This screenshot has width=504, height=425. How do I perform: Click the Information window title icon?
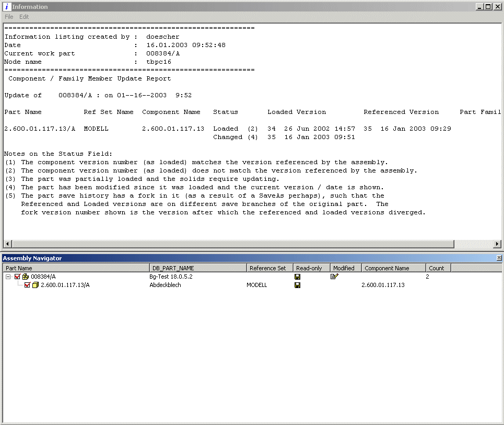(x=6, y=6)
